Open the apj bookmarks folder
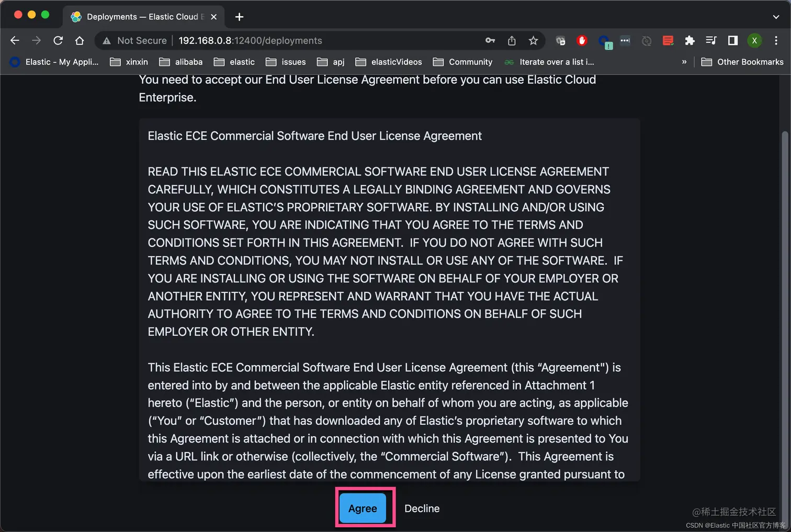This screenshot has width=791, height=532. [x=331, y=62]
